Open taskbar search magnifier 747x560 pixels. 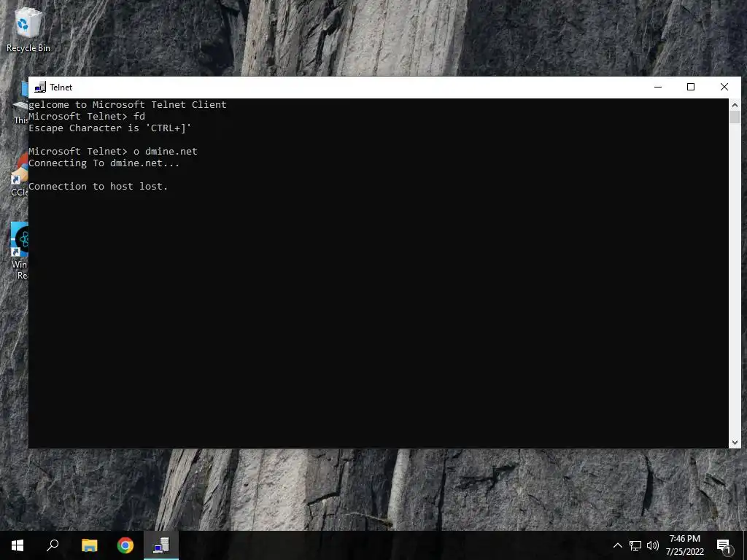coord(53,545)
